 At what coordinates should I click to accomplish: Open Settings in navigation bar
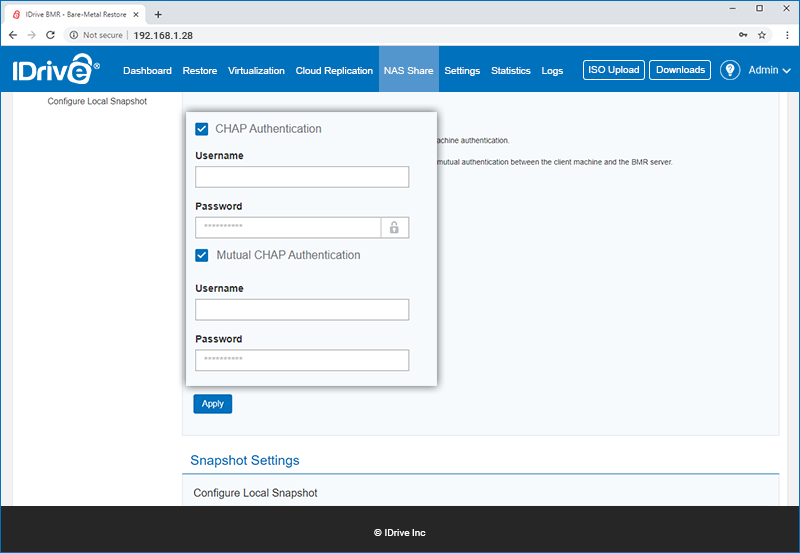[462, 70]
